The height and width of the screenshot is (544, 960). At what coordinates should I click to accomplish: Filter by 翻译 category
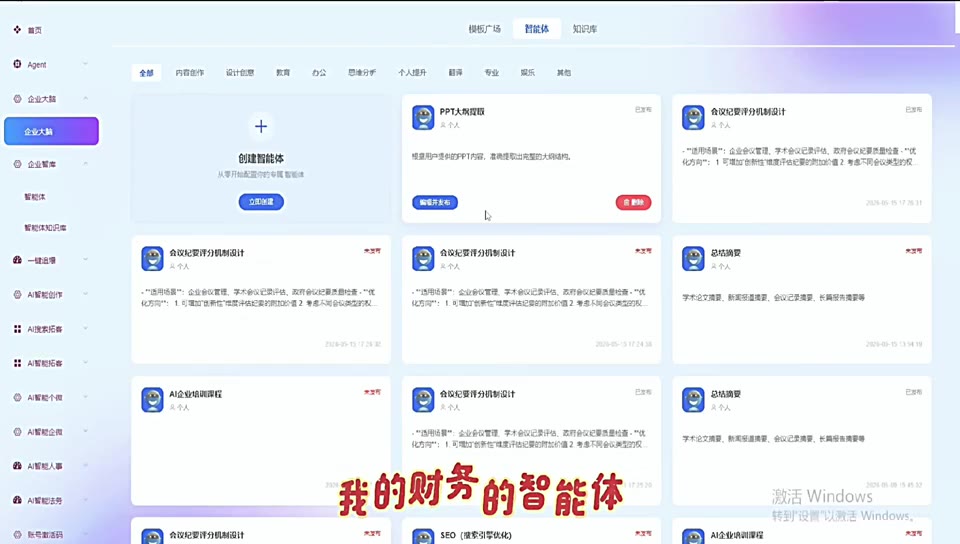pyautogui.click(x=456, y=72)
